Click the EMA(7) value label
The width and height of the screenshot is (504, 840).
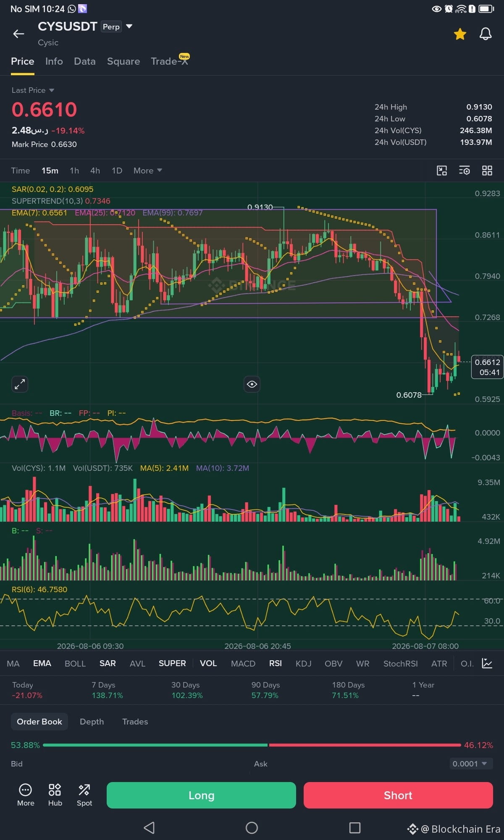(39, 213)
